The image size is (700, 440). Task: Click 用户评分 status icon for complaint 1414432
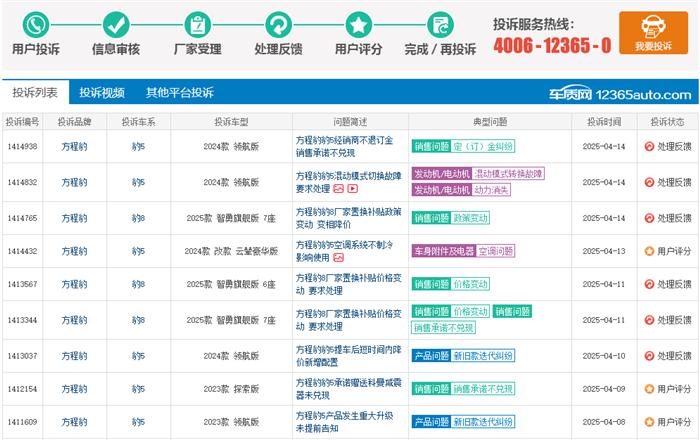649,251
